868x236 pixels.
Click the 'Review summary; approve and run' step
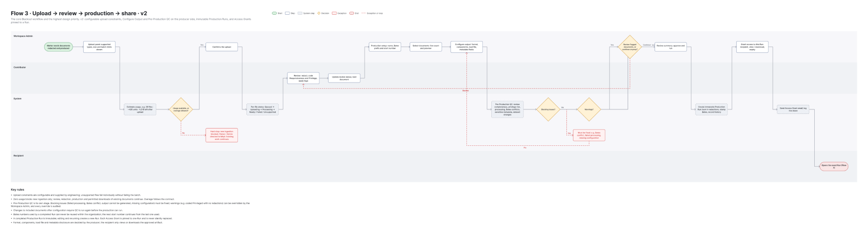coord(671,47)
